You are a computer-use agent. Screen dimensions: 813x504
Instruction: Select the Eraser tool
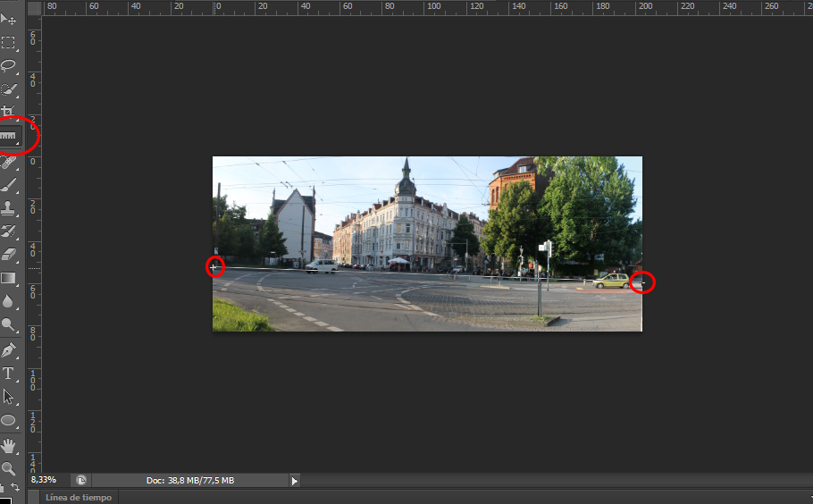[9, 254]
